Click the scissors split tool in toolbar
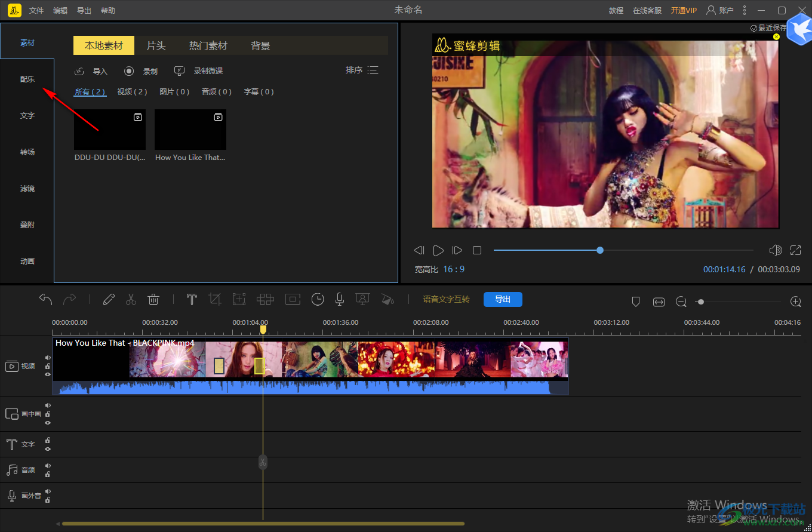 click(x=131, y=299)
